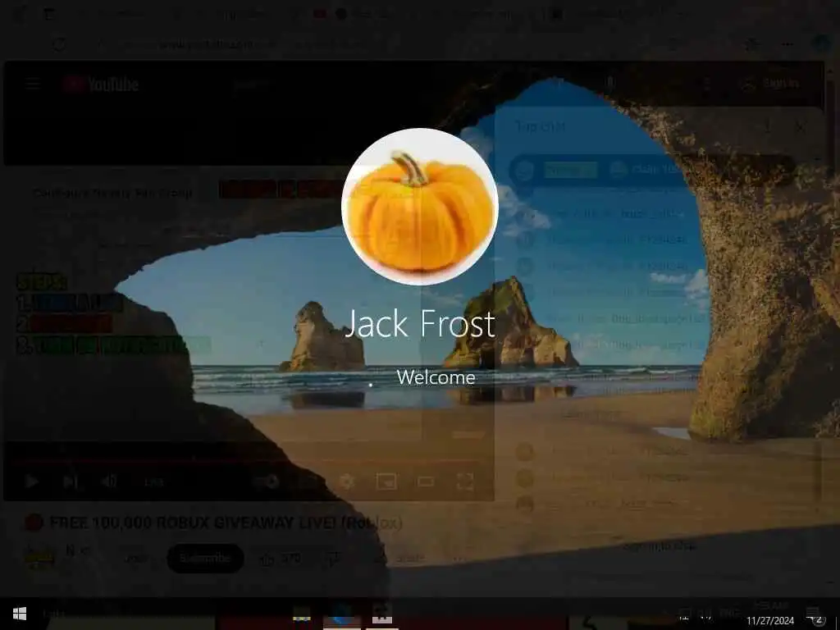Mute the video player volume
This screenshot has height=630, width=840.
109,481
